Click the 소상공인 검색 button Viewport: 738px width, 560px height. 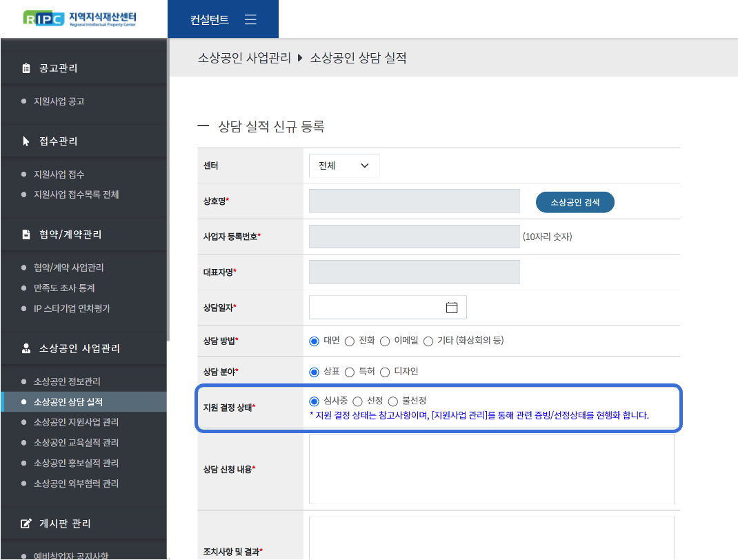click(x=575, y=202)
